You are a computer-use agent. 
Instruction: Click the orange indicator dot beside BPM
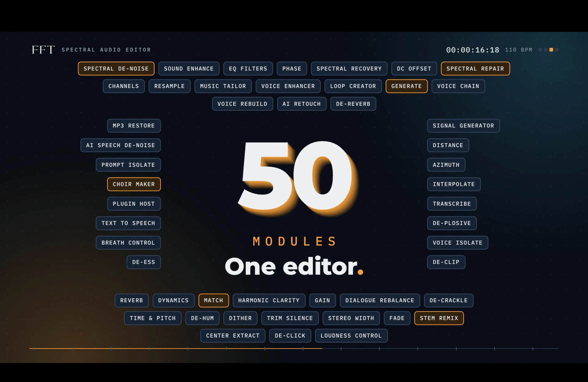[551, 50]
